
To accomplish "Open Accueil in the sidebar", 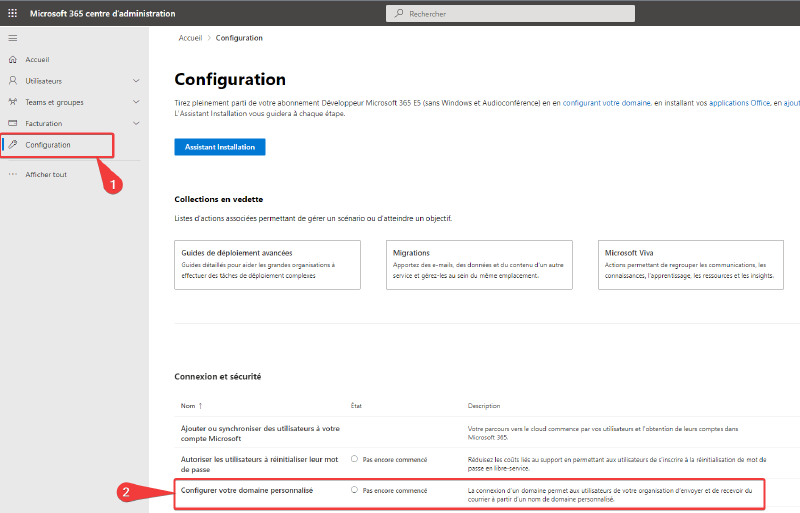I will (x=37, y=60).
